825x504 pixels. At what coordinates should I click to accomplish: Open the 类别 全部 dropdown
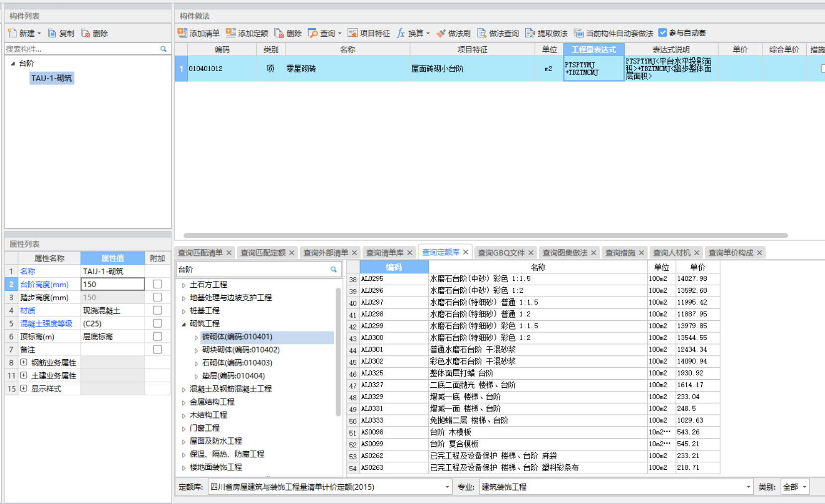(804, 487)
